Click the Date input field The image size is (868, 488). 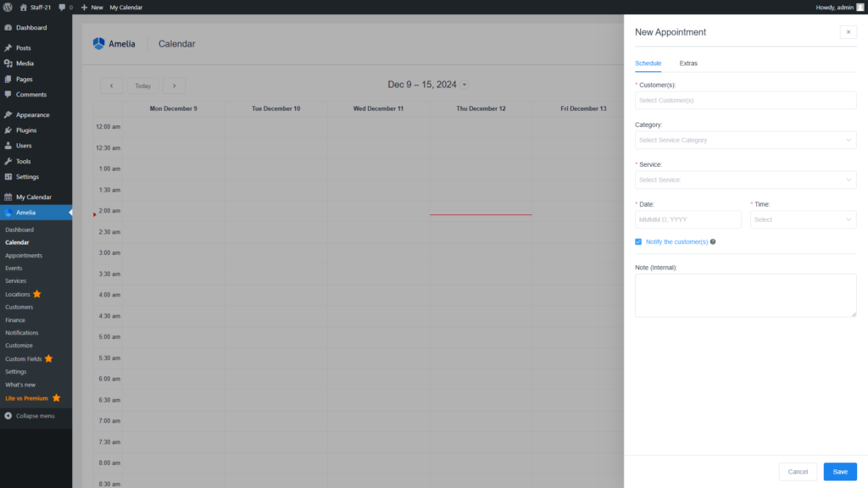[x=687, y=219]
